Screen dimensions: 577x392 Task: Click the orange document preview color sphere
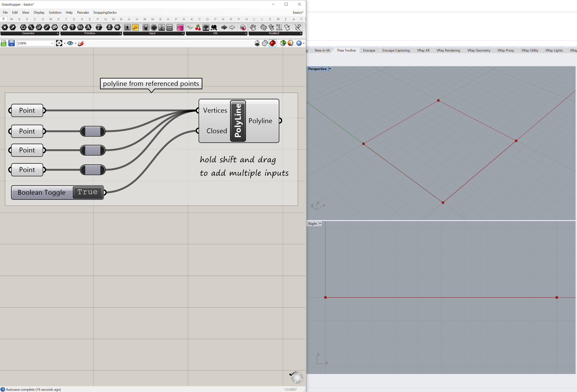click(x=290, y=43)
